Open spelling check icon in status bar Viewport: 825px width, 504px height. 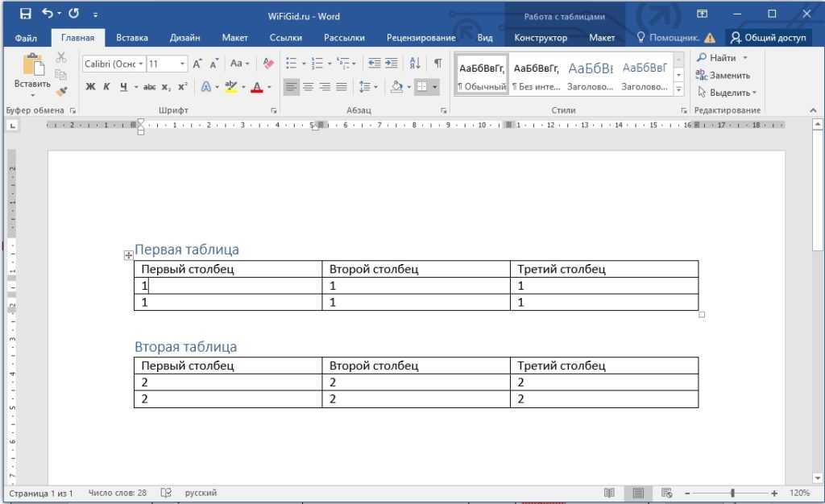166,493
